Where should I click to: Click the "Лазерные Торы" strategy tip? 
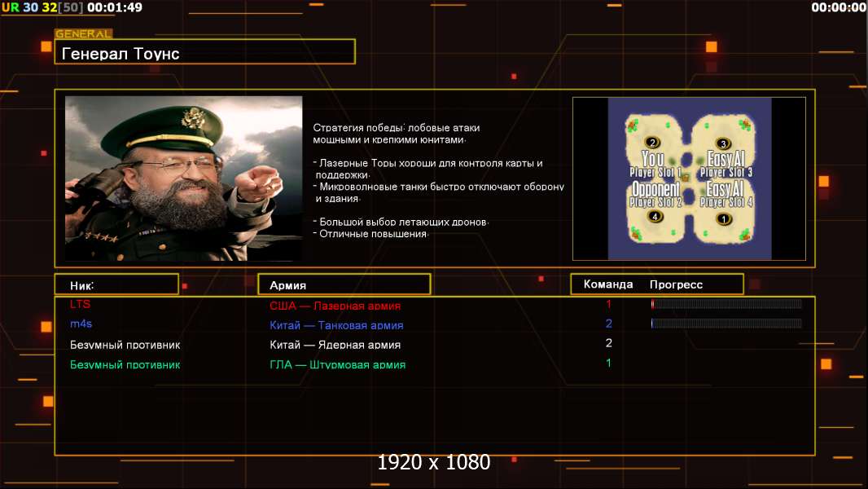[428, 169]
